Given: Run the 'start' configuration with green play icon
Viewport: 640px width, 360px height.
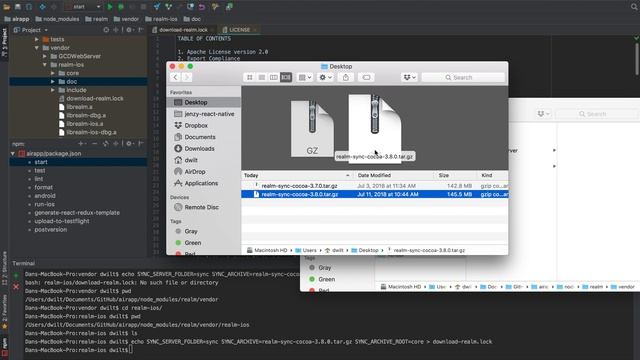Looking at the screenshot, I should click(110, 7).
